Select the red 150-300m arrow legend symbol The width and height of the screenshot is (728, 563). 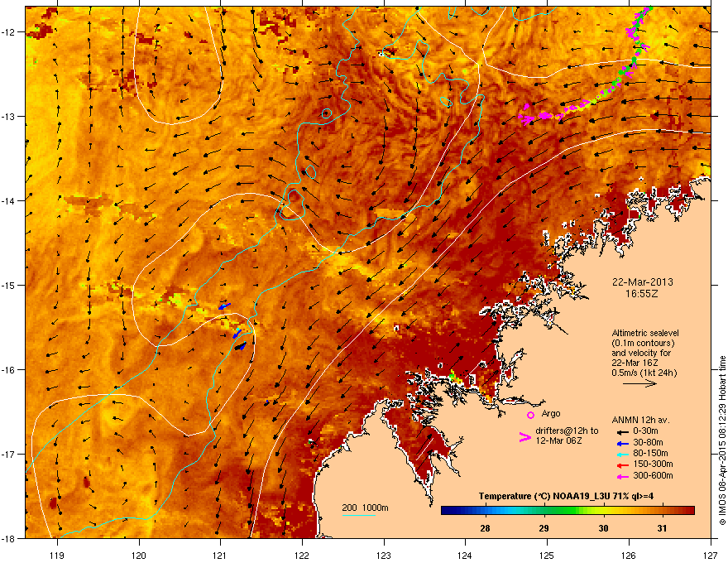coord(623,464)
